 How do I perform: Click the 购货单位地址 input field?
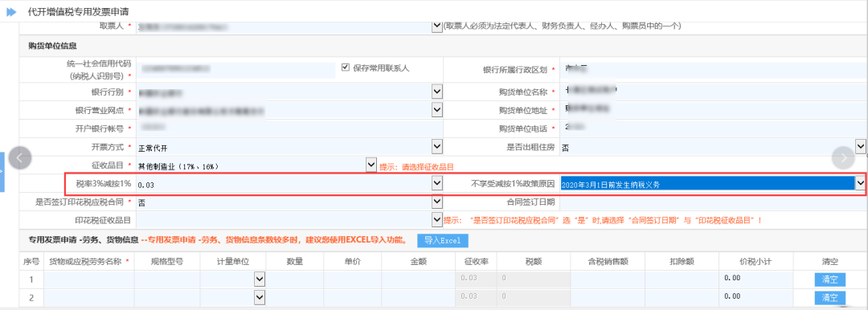point(713,110)
